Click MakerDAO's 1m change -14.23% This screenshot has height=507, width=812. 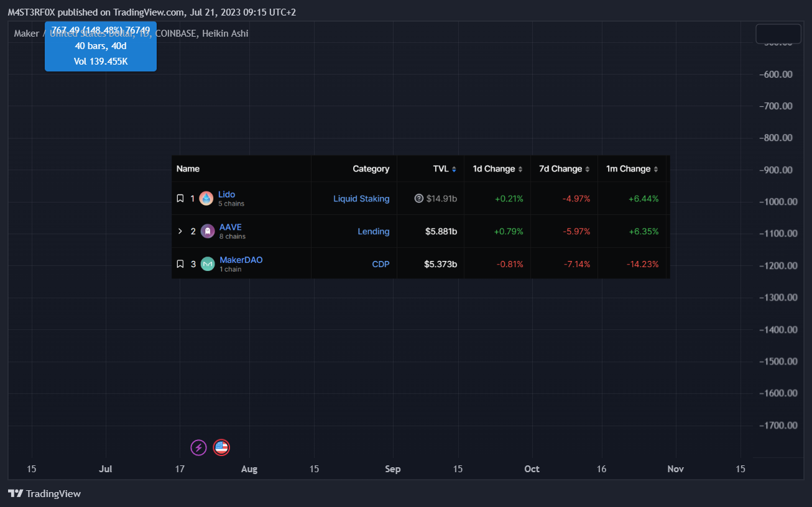pos(642,264)
